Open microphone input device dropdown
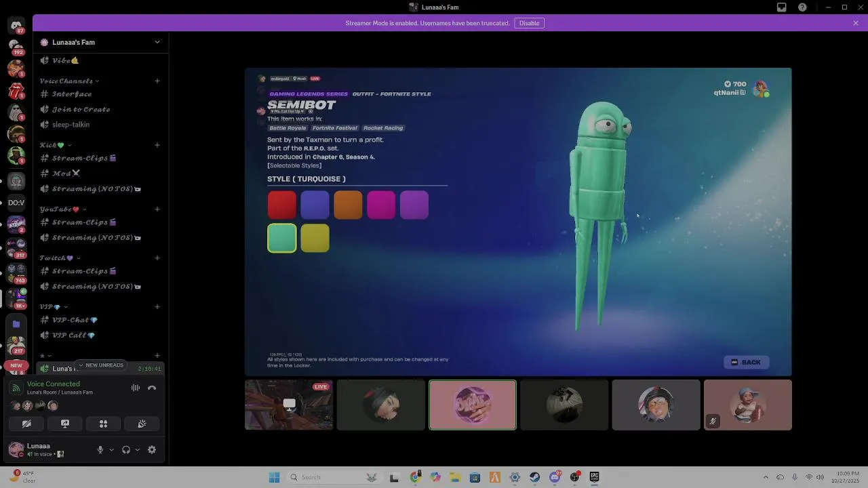Viewport: 868px width, 488px height. click(x=111, y=449)
